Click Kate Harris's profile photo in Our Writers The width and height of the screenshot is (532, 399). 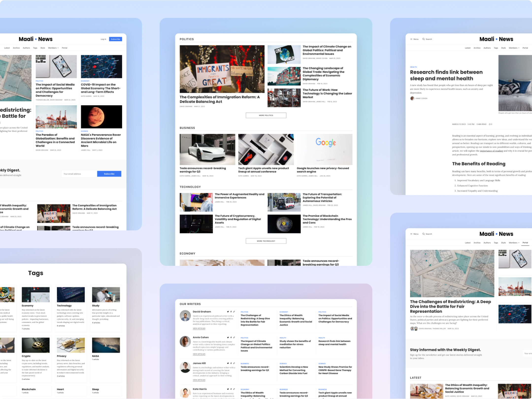(185, 393)
